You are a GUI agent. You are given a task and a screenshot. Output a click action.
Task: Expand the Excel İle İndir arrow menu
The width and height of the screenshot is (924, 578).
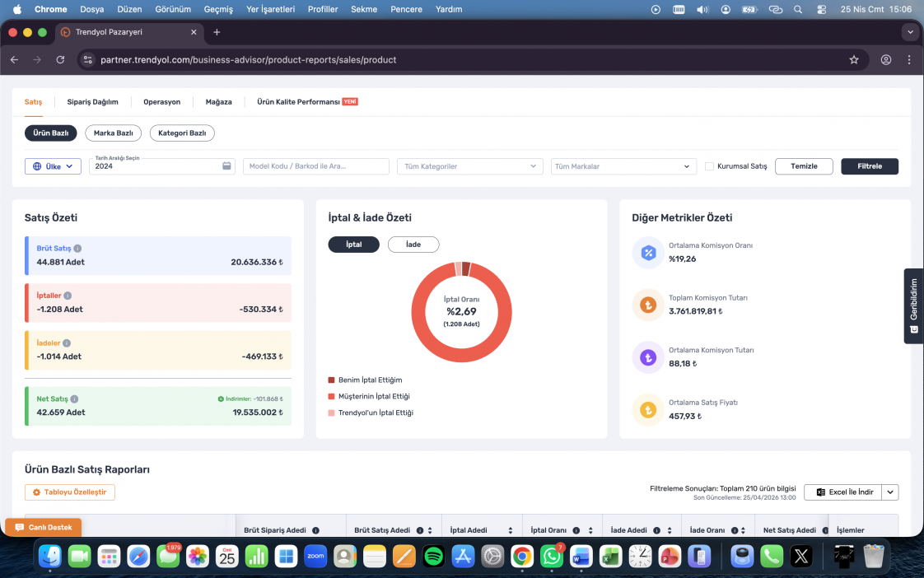coord(889,492)
